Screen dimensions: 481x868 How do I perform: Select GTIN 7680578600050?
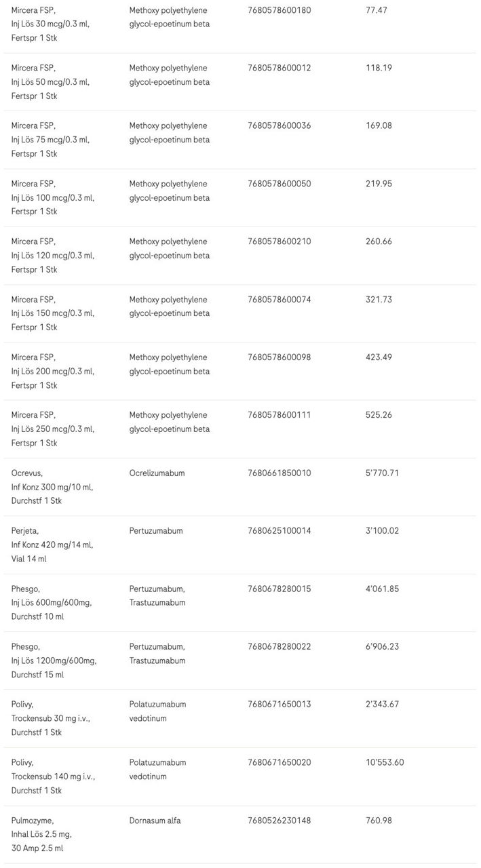click(x=280, y=184)
